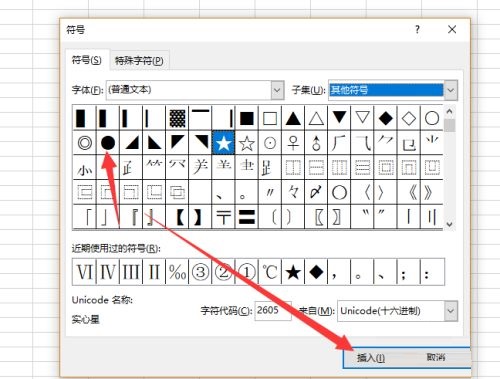Pick the recently used colon ：
Viewport: 500px width, 379px height.
click(432, 272)
